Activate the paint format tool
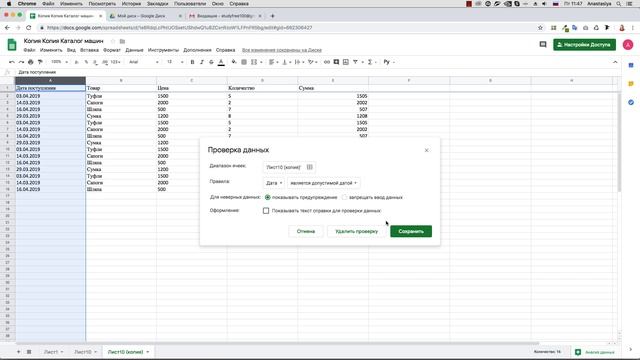The width and height of the screenshot is (640, 360). [x=40, y=62]
